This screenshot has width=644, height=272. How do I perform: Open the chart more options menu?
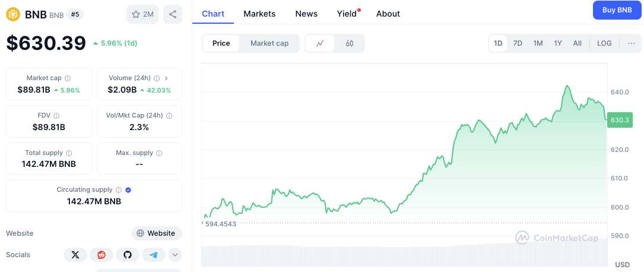[632, 43]
